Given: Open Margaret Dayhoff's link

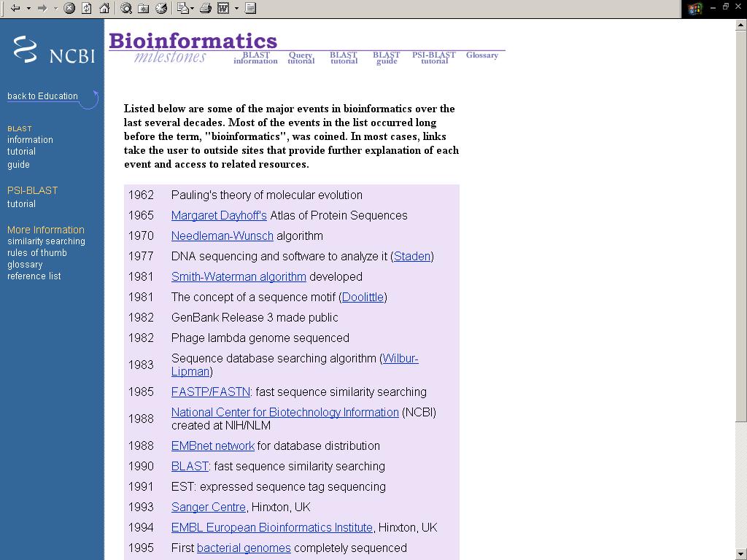Looking at the screenshot, I should [219, 216].
